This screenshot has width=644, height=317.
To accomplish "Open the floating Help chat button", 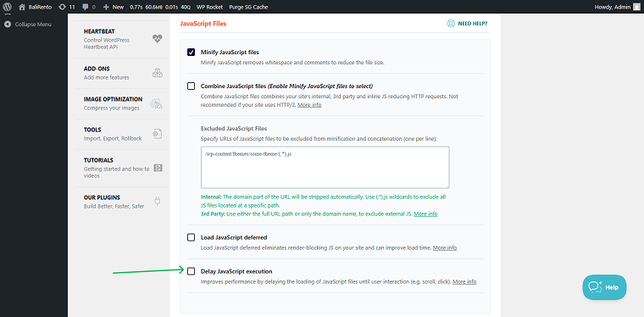I will 604,287.
